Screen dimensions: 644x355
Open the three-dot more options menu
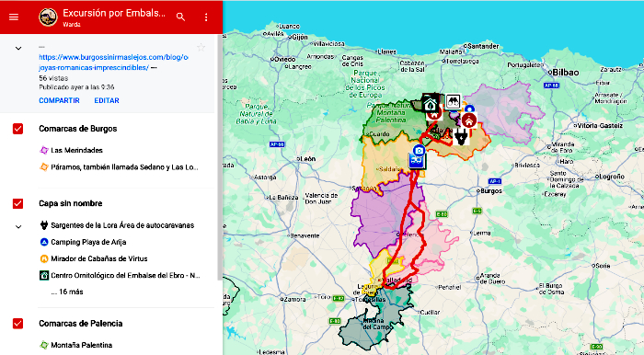pos(206,17)
